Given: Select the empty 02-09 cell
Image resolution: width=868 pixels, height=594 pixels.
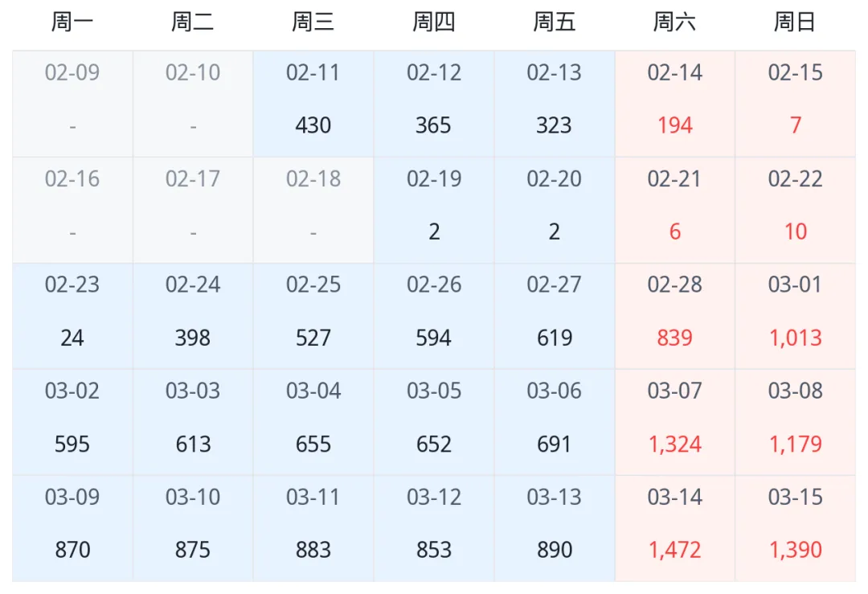Looking at the screenshot, I should [x=72, y=104].
